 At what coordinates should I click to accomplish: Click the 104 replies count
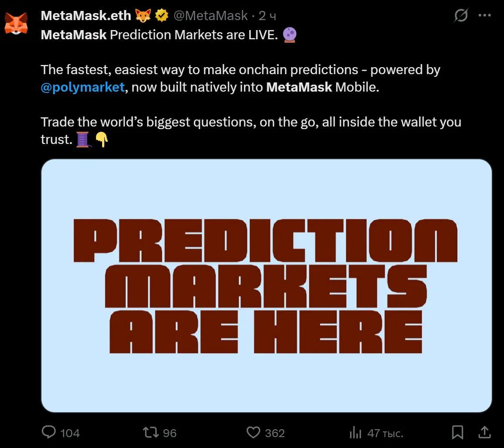click(x=70, y=433)
